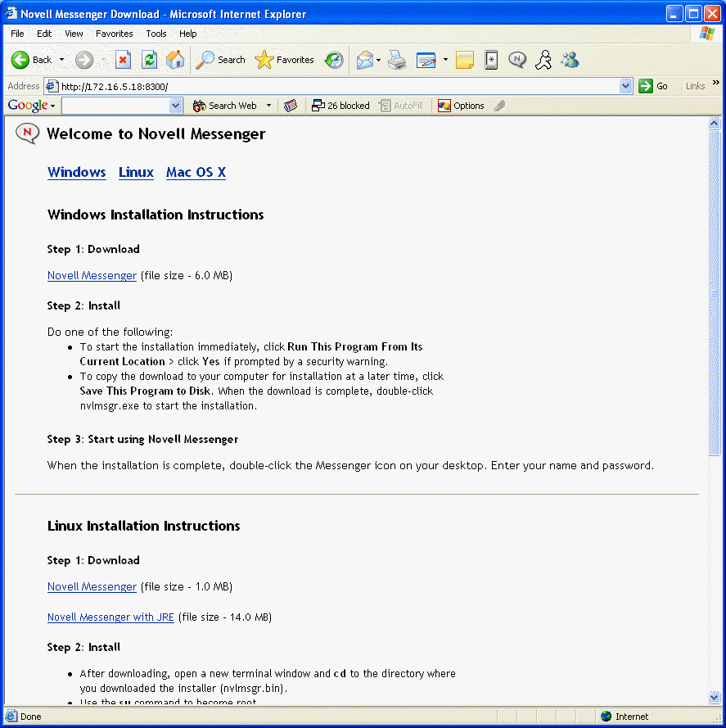Expand the Edit icon dropdown arrow
Image resolution: width=726 pixels, height=728 pixels.
point(445,60)
